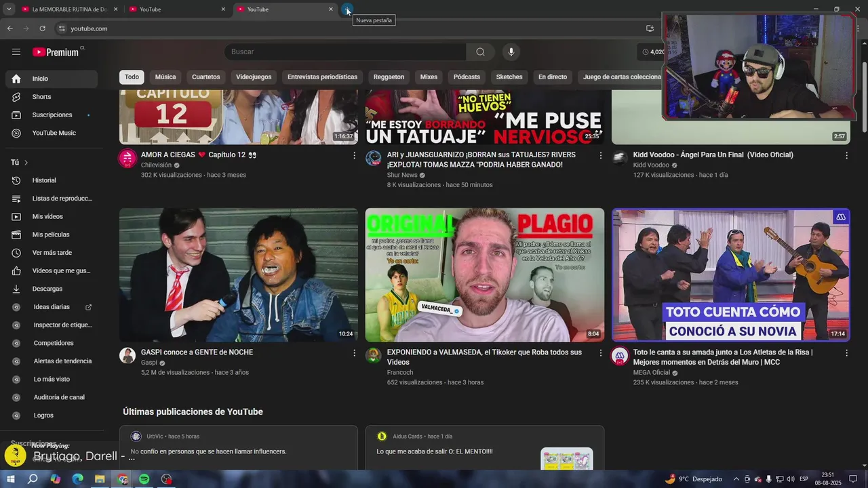The width and height of the screenshot is (868, 488).
Task: Select the Música filter chip
Action: [x=165, y=77]
